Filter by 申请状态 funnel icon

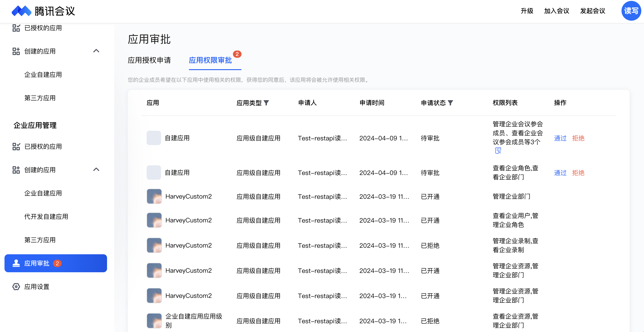450,103
